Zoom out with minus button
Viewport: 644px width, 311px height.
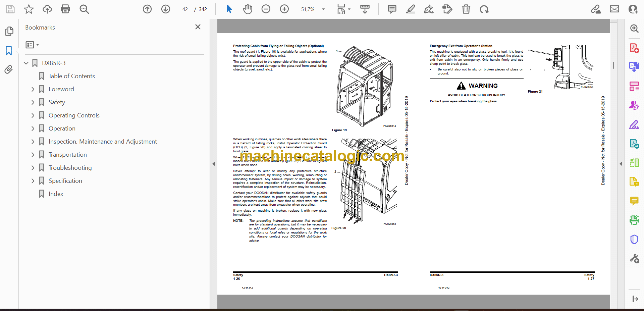(x=266, y=9)
